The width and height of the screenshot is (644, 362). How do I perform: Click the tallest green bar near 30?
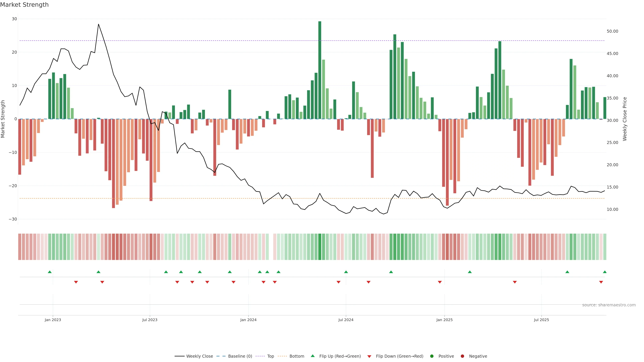320,70
